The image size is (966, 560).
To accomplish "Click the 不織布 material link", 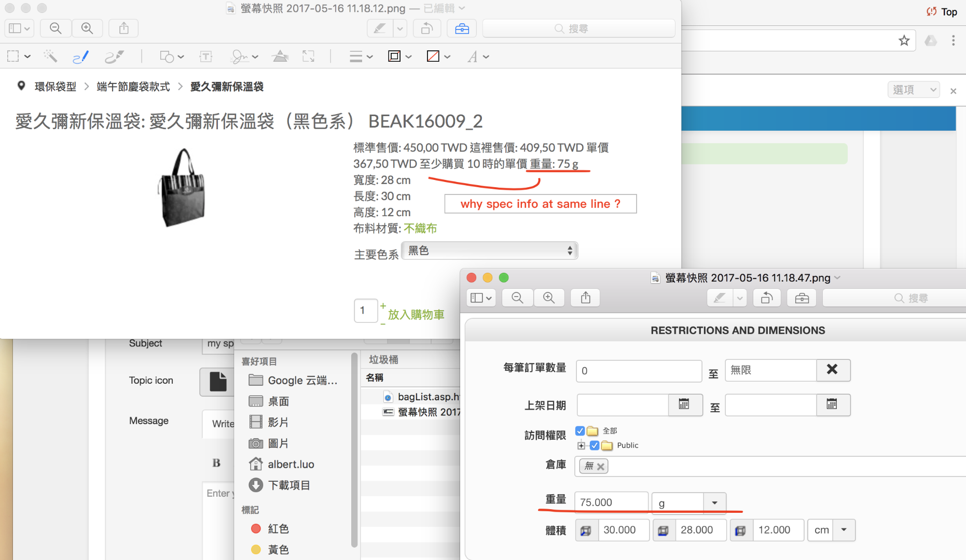I will 420,228.
